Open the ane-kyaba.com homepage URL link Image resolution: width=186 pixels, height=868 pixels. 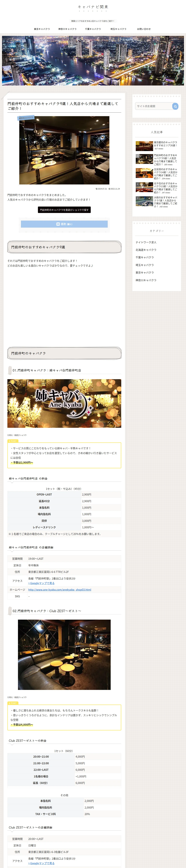tap(60, 590)
